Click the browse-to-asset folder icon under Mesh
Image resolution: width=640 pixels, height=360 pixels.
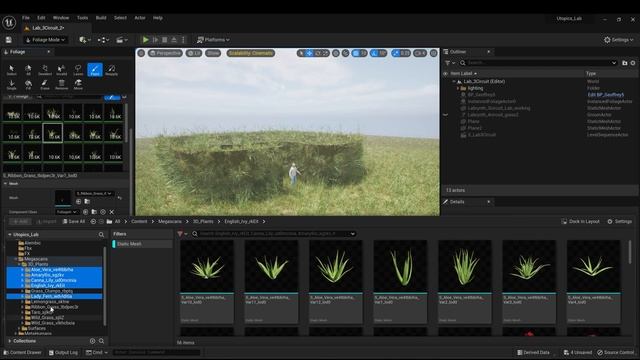pos(87,201)
